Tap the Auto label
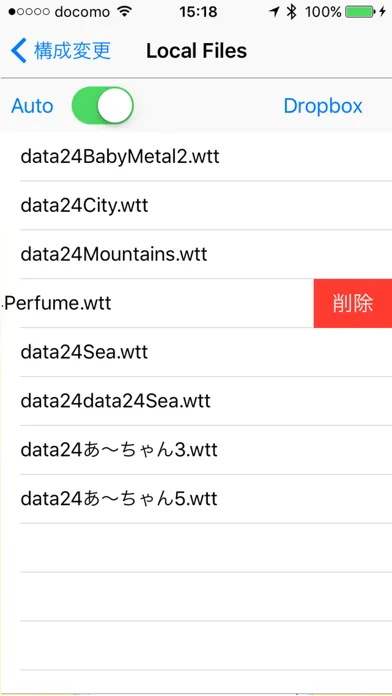The width and height of the screenshot is (392, 696). (x=32, y=106)
